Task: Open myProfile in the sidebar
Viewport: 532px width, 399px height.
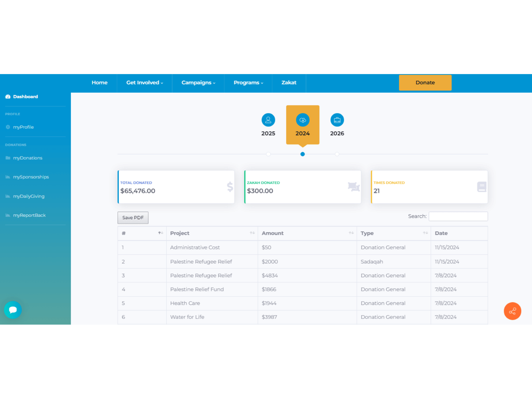Action: coord(23,127)
